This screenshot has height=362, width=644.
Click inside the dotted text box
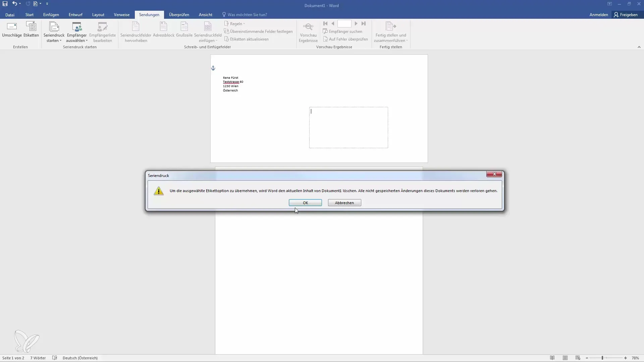348,127
